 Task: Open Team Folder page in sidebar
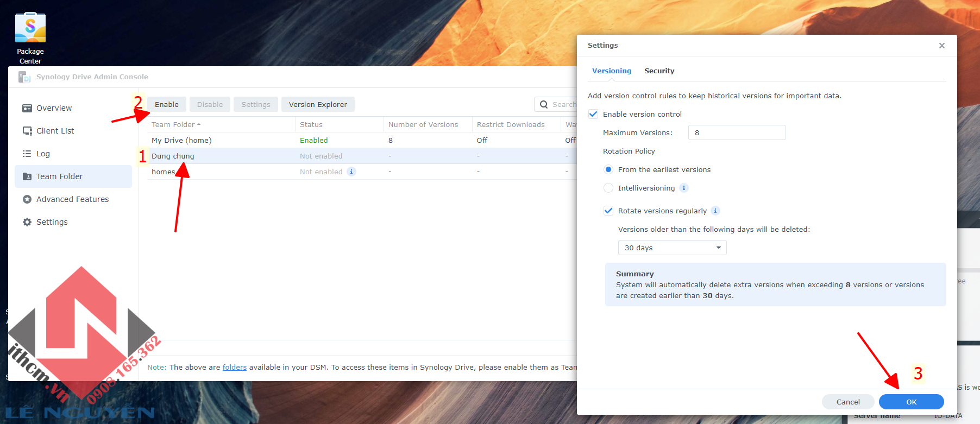pyautogui.click(x=73, y=176)
